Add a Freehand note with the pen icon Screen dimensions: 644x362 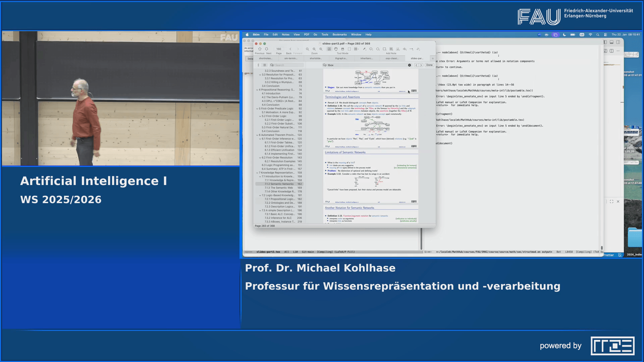coord(418,49)
